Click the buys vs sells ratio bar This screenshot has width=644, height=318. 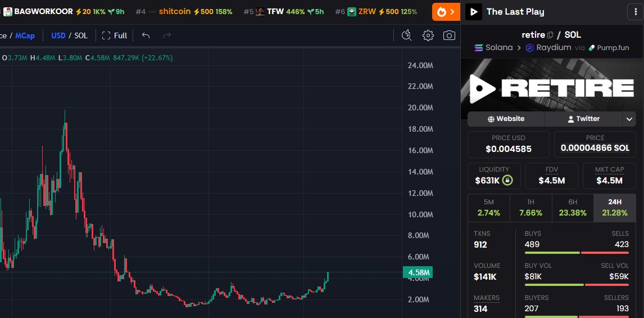tap(577, 253)
